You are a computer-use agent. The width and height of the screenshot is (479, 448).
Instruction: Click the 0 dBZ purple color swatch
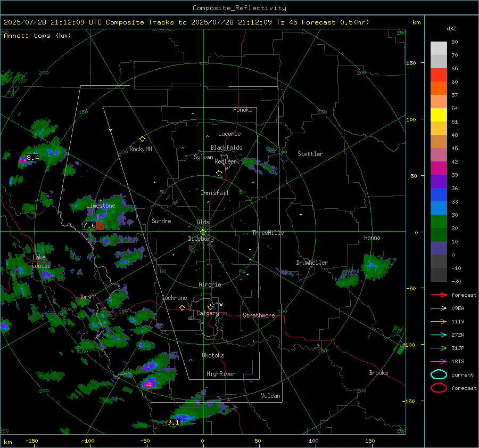[439, 248]
